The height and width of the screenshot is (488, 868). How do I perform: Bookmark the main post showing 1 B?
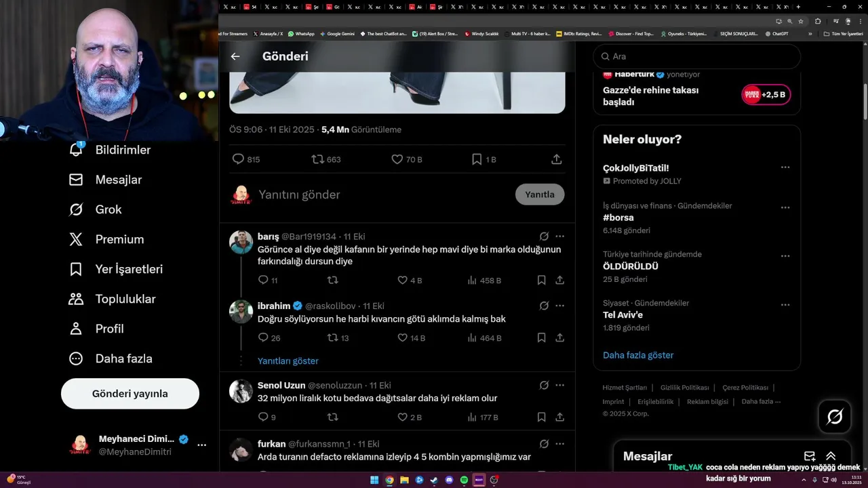(x=484, y=159)
